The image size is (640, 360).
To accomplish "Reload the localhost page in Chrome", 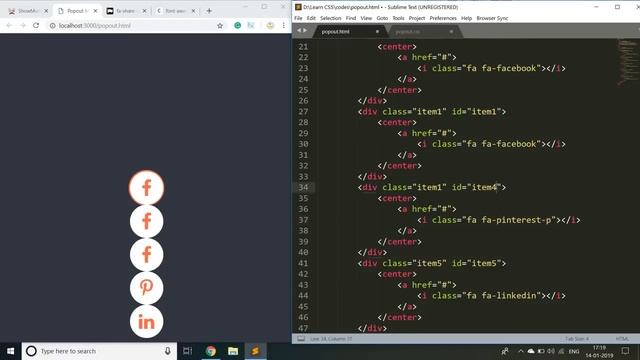I will [x=36, y=25].
